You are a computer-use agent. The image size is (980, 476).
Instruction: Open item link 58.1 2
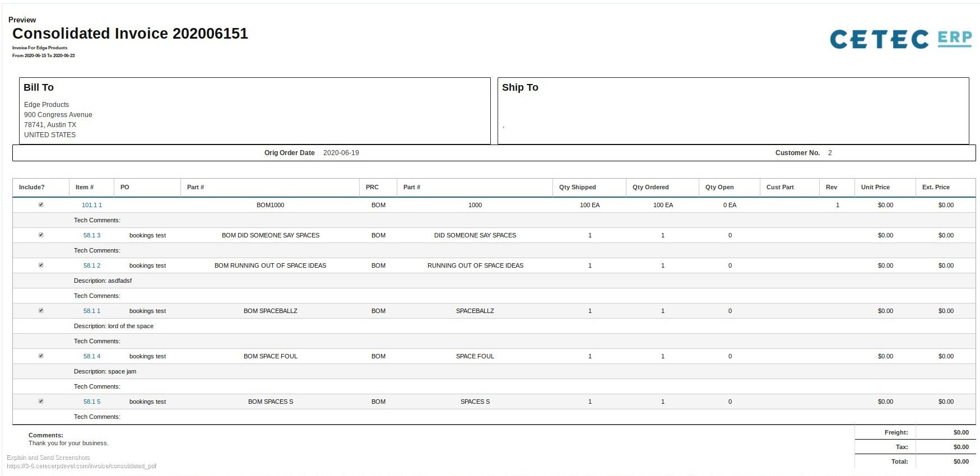click(92, 266)
